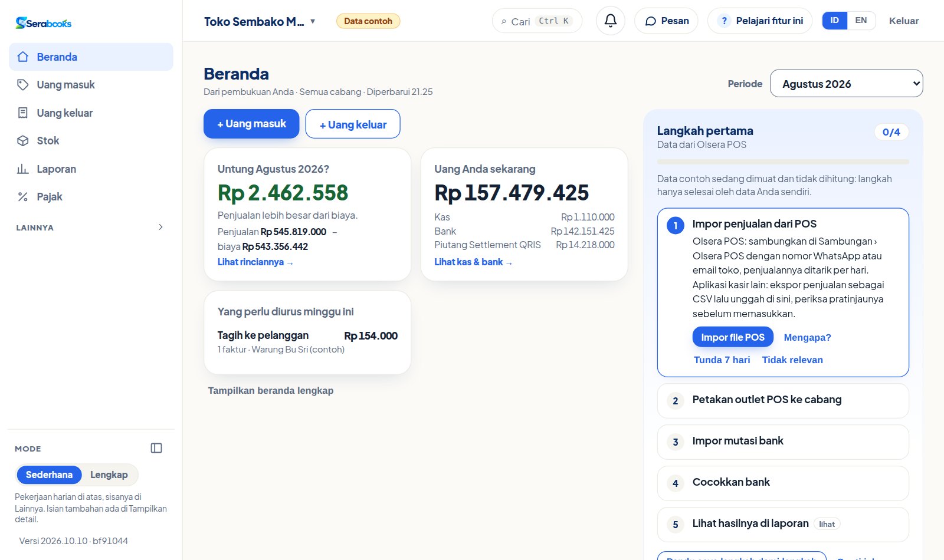Click Tunda 7 hari
944x560 pixels.
[722, 360]
